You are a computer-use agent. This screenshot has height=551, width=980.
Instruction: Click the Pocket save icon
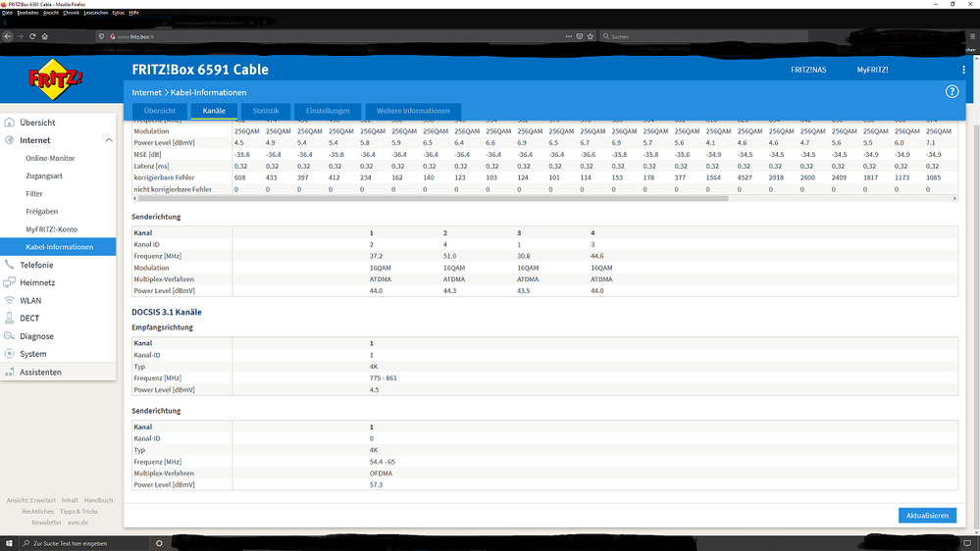pyautogui.click(x=580, y=36)
